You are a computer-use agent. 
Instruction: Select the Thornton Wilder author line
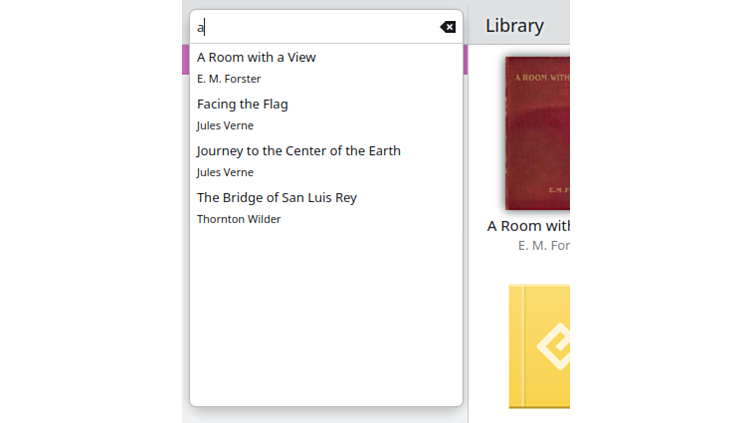pyautogui.click(x=238, y=219)
